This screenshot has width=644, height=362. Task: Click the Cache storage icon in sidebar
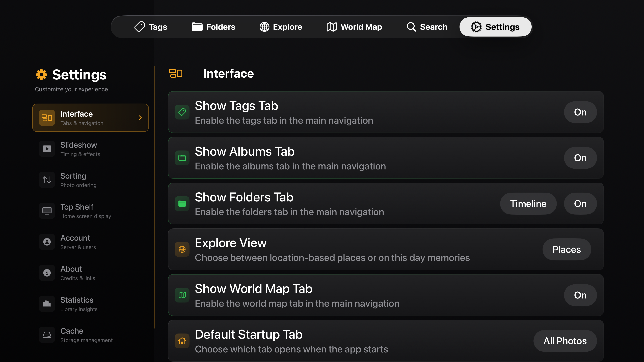click(x=47, y=335)
